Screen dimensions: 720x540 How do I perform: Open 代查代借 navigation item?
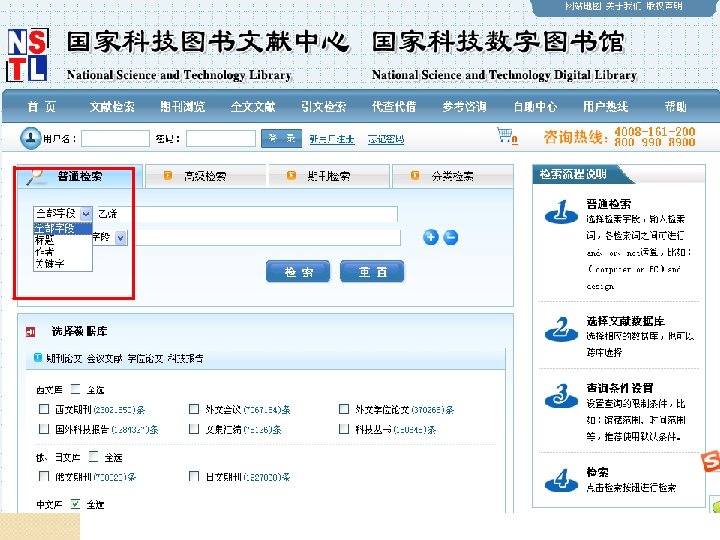(x=394, y=107)
